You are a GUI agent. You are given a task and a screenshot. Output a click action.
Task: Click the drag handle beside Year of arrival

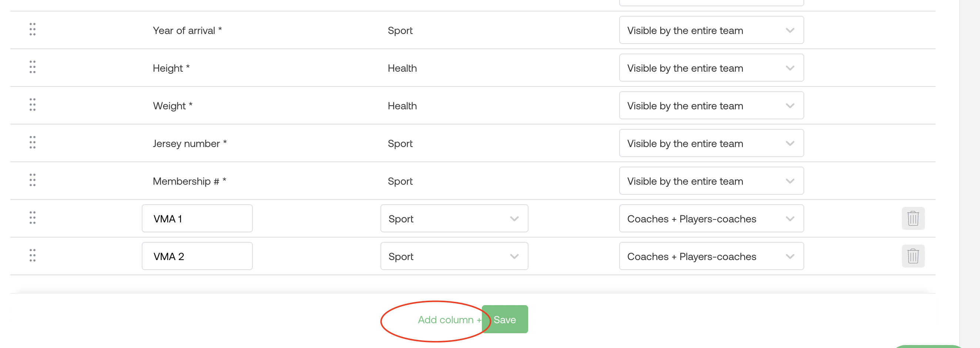point(32,29)
